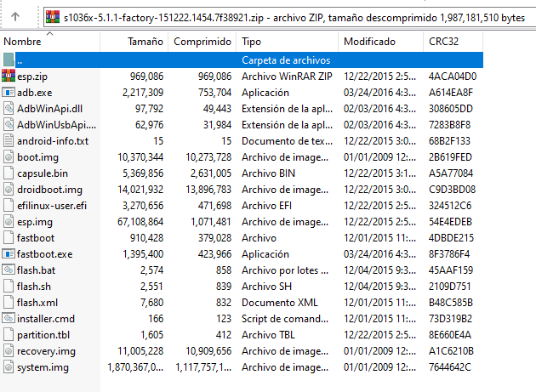
Task: Click the Modificado column header
Action: (369, 42)
